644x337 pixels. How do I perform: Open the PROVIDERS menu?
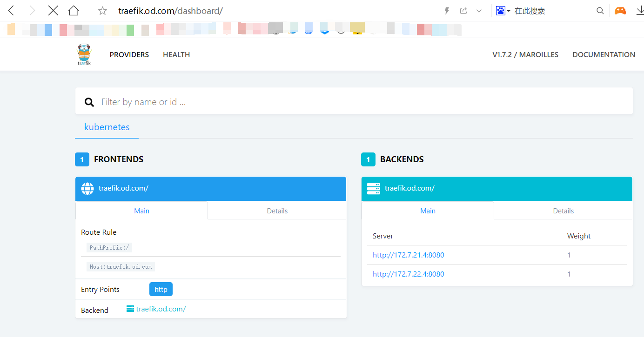point(129,55)
